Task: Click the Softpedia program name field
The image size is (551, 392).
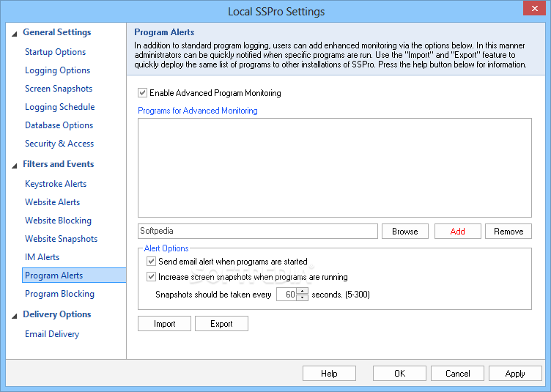Action: coord(258,231)
